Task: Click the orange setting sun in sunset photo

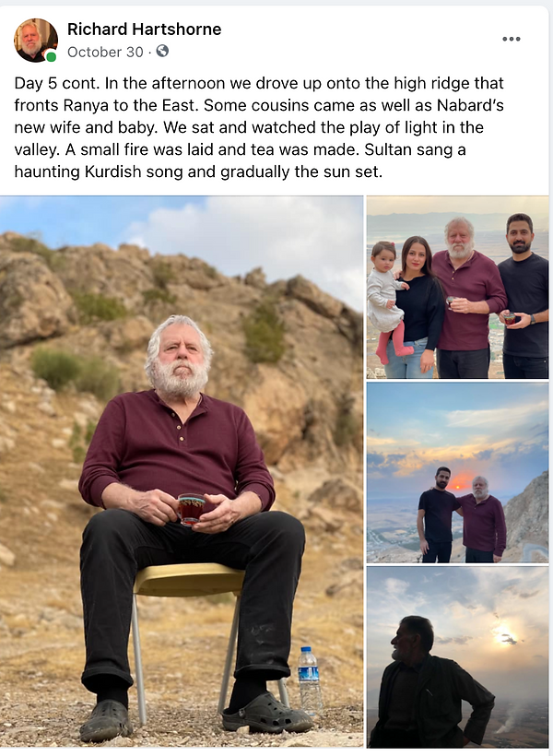Action: pos(462,481)
